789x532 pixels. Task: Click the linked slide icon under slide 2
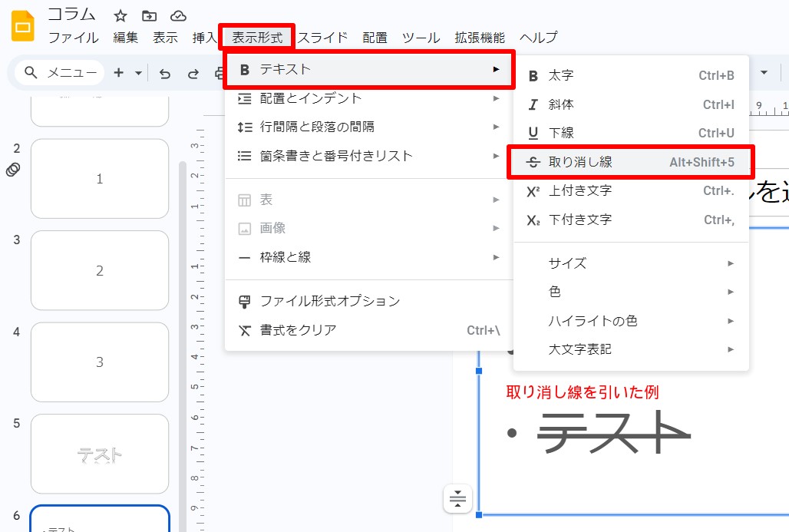pyautogui.click(x=13, y=170)
